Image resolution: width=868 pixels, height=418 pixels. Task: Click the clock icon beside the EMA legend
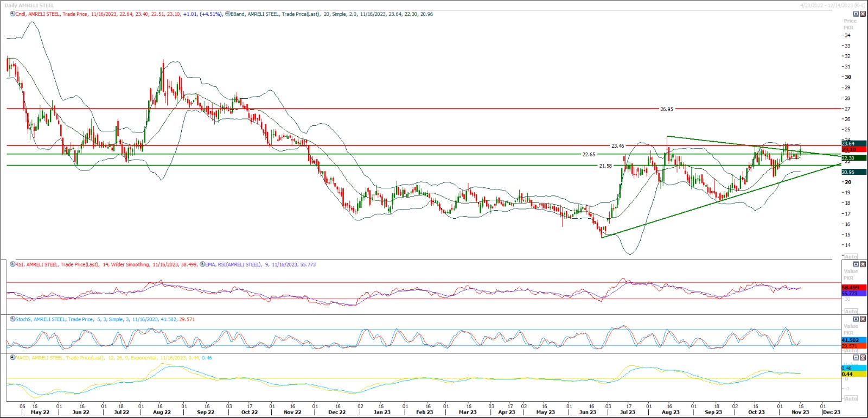click(x=202, y=264)
